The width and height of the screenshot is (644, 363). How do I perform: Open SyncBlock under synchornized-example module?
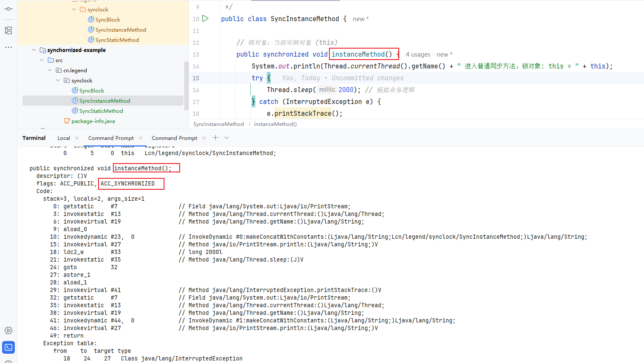click(91, 90)
